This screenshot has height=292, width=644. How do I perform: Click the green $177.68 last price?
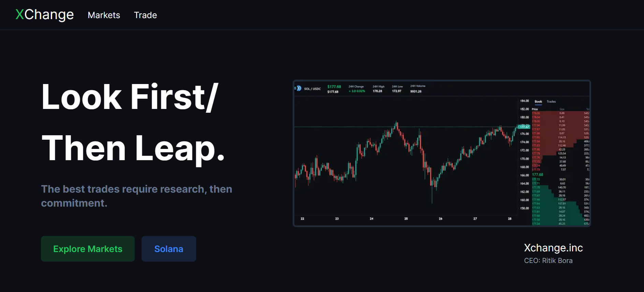[334, 87]
